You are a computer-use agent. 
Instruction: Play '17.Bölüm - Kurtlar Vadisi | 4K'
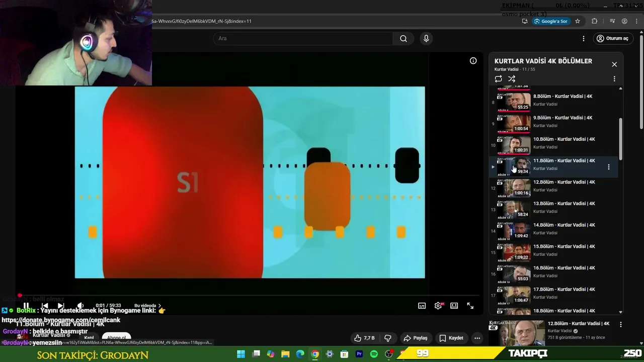click(x=564, y=290)
